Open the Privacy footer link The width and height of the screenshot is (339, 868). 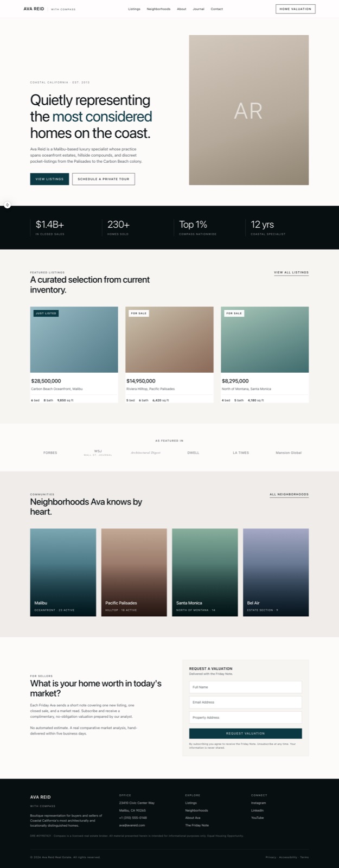(x=271, y=857)
